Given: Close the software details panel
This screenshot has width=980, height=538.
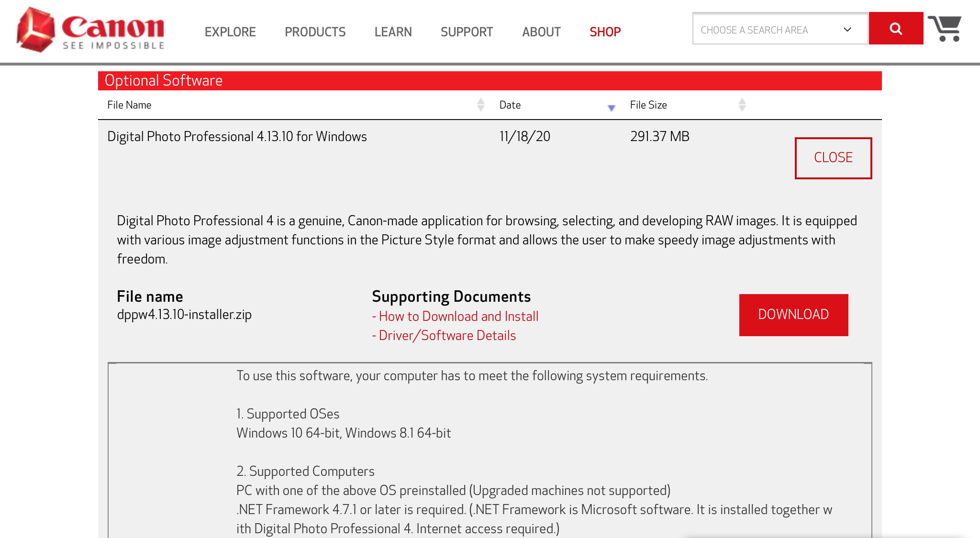Looking at the screenshot, I should click(x=833, y=158).
